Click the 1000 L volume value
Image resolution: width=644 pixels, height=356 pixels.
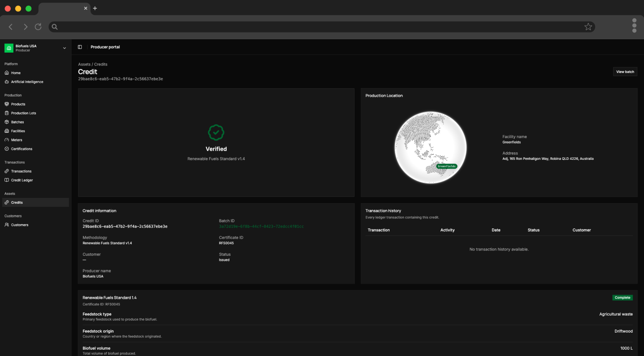[626, 348]
